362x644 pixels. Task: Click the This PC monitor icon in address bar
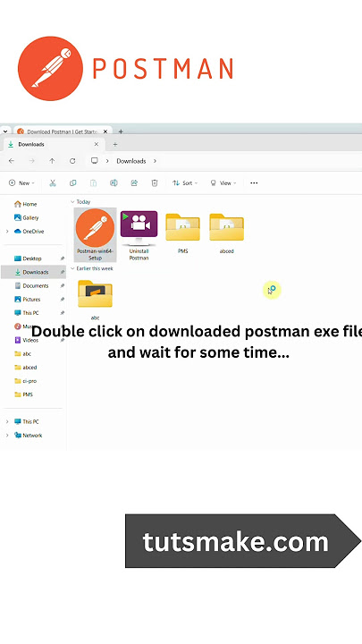click(x=95, y=161)
